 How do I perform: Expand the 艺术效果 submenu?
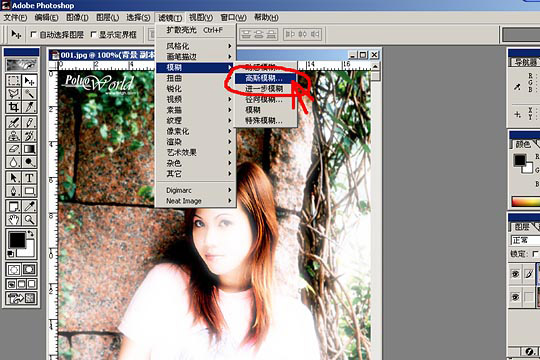[196, 152]
